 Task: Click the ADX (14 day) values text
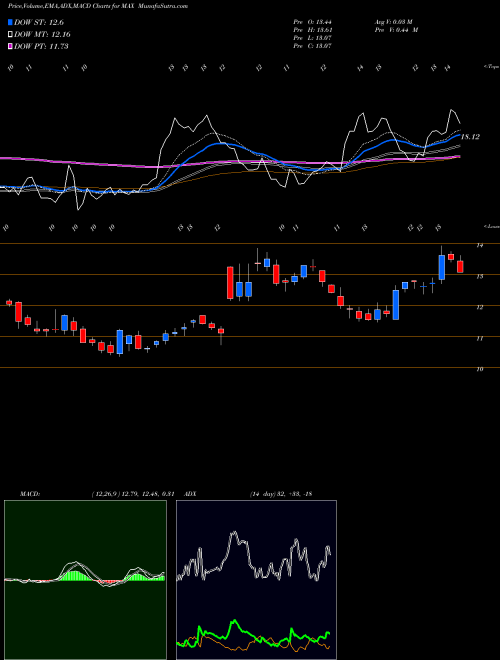click(x=280, y=494)
